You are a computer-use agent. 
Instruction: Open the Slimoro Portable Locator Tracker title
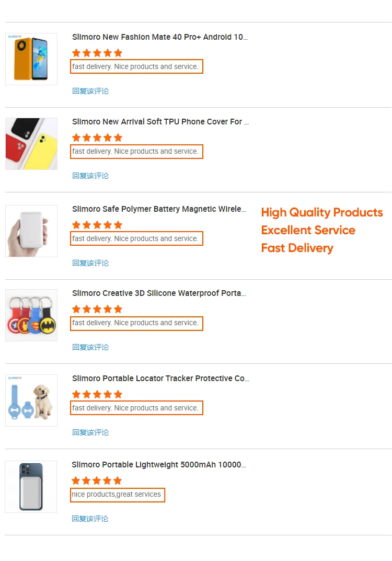click(x=160, y=379)
